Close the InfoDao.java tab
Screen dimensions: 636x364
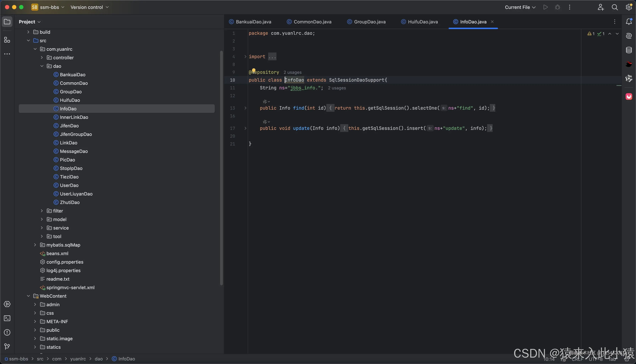[x=492, y=22]
